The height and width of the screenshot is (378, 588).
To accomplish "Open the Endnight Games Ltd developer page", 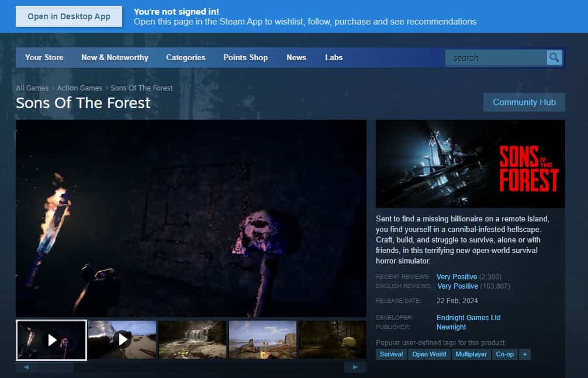I will pos(468,318).
